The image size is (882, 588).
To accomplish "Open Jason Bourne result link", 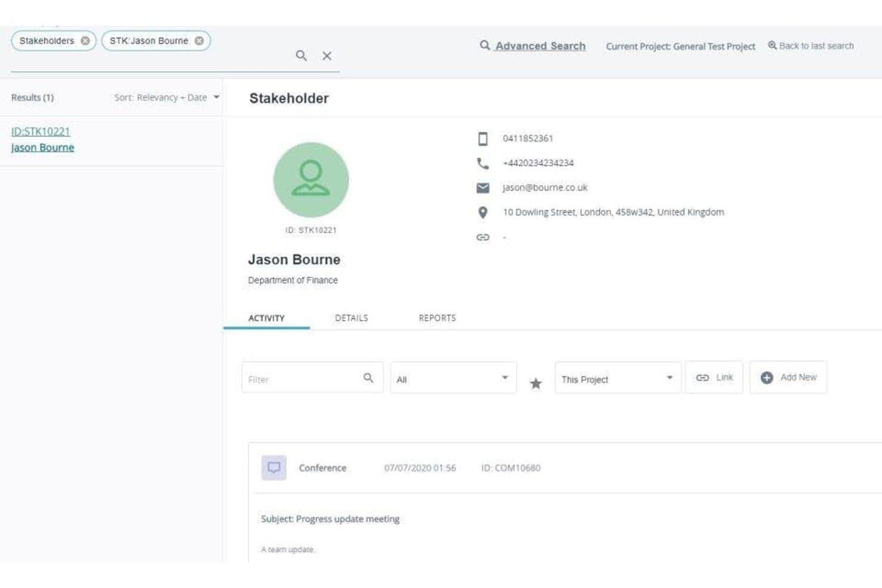I will pyautogui.click(x=42, y=147).
